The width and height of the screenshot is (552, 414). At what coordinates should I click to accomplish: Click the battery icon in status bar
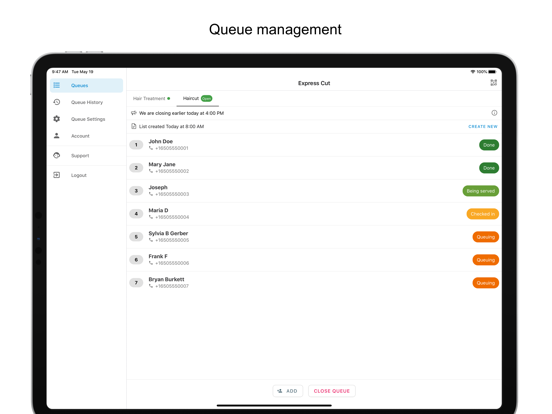click(492, 72)
